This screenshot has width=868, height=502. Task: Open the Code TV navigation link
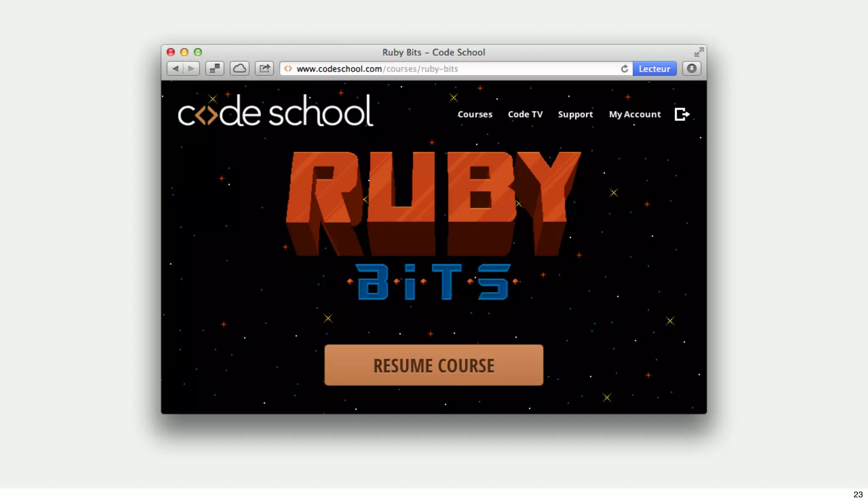tap(525, 114)
